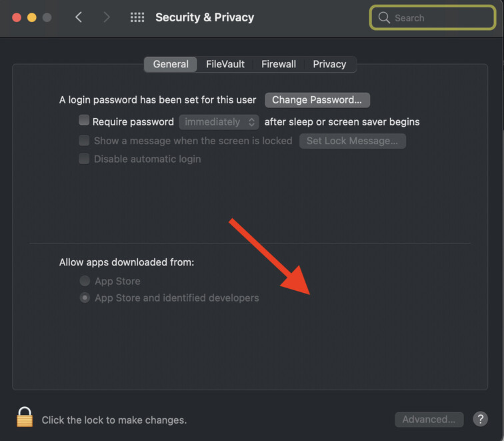Screen dimensions: 504x441
Task: Click the lock icon to make changes
Action: click(x=25, y=417)
